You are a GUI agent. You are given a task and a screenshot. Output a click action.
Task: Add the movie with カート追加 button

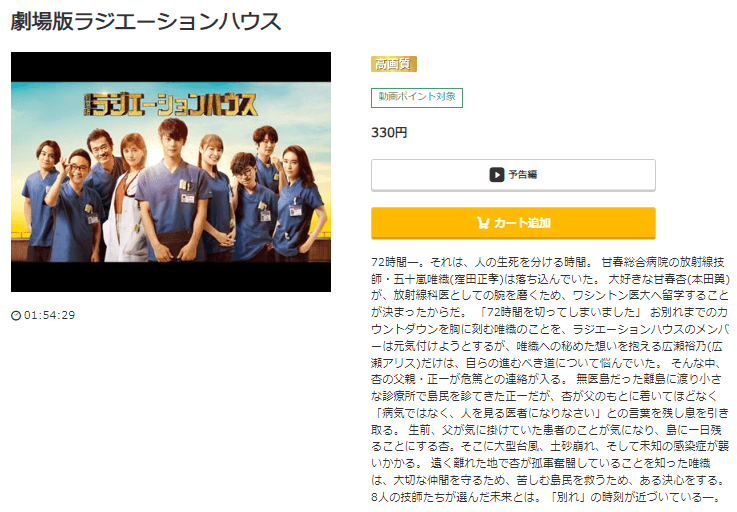click(x=513, y=223)
